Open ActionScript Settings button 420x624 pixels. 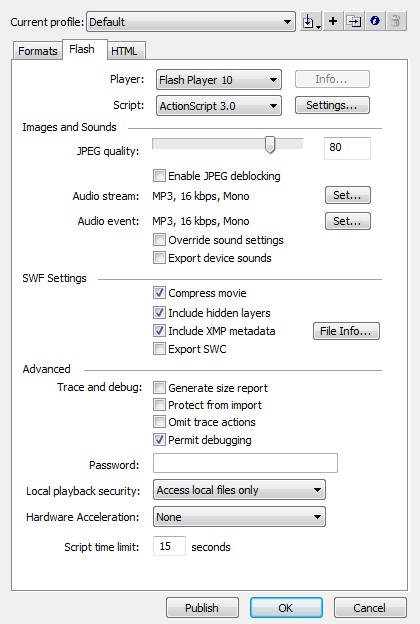click(x=332, y=105)
